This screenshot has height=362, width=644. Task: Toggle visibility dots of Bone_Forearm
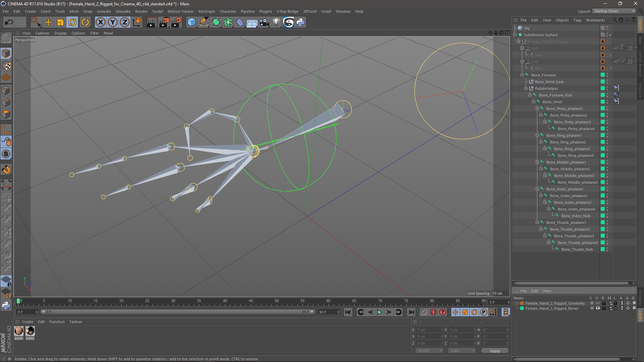(607, 75)
